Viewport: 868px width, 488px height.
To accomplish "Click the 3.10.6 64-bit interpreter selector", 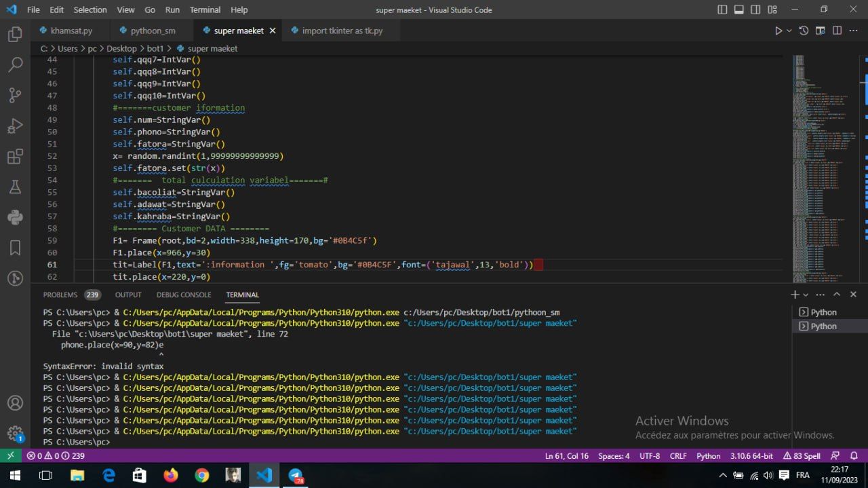I will coord(752,456).
